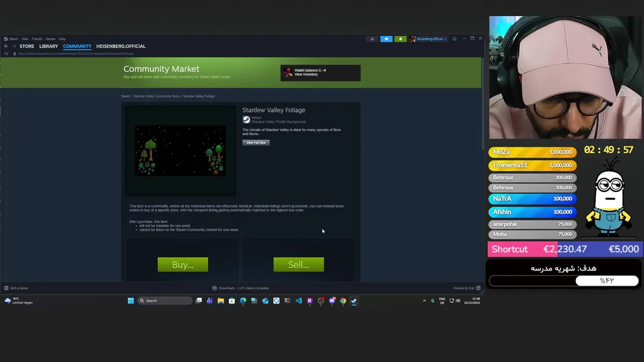Image resolution: width=644 pixels, height=362 pixels.
Task: Switch to the STORE tab
Action: (27, 46)
